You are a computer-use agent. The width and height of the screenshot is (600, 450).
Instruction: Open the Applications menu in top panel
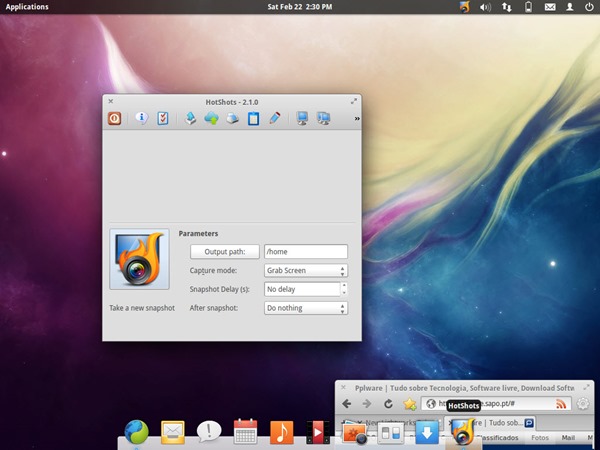tap(27, 7)
